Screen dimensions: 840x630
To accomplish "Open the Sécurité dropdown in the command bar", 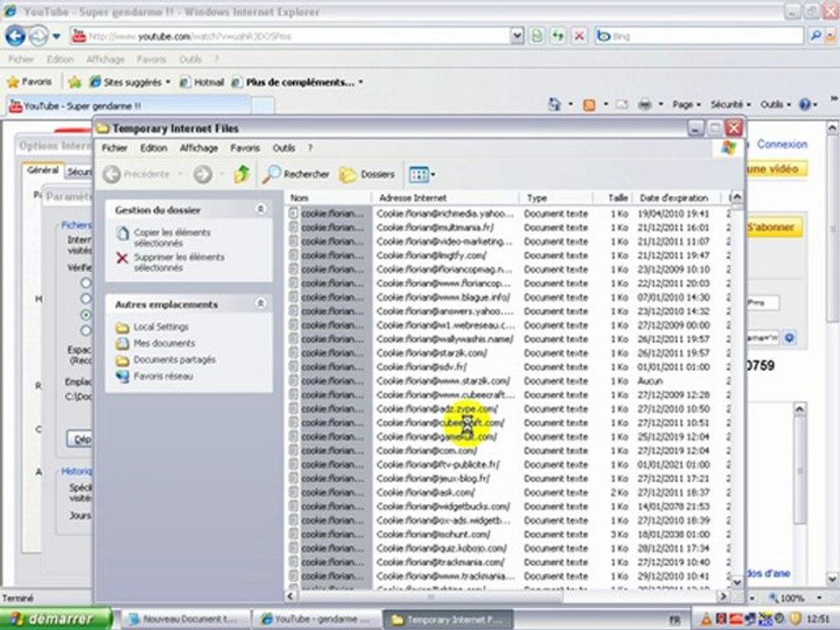I will coord(731,104).
